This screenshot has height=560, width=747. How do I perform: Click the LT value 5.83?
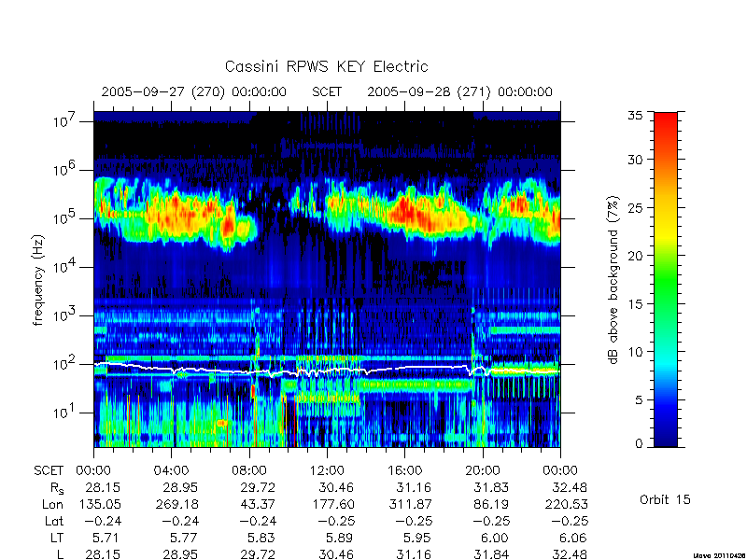click(262, 538)
